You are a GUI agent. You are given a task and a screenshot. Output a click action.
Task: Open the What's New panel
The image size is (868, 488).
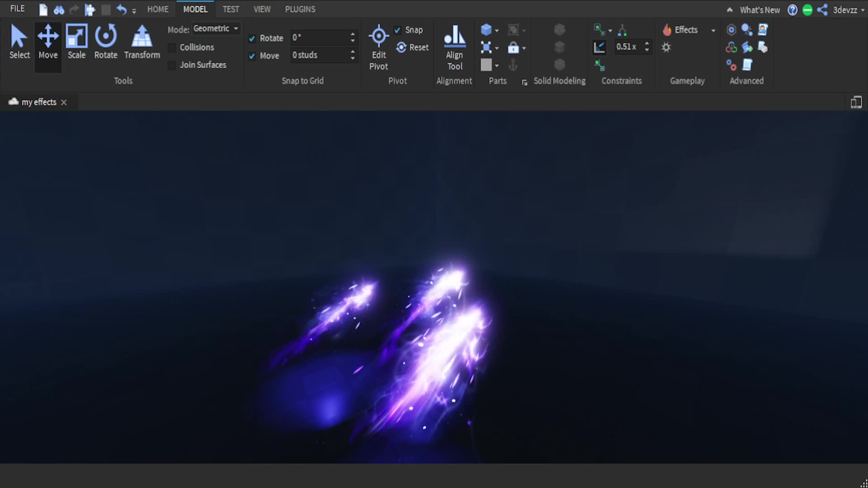[760, 9]
